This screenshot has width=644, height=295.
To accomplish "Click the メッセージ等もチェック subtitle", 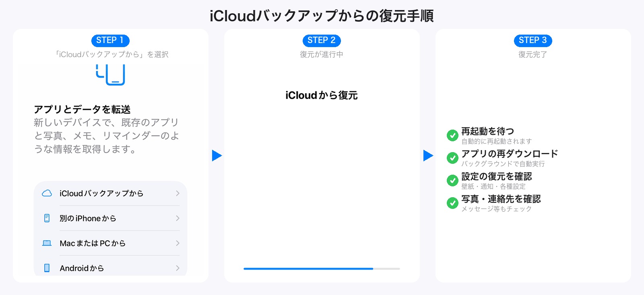I will click(496, 209).
